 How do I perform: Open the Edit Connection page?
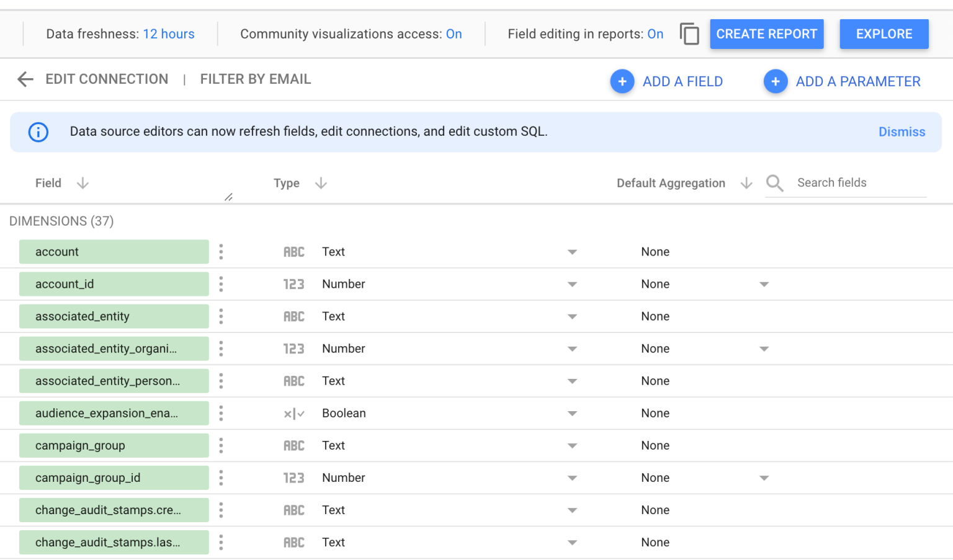(107, 79)
